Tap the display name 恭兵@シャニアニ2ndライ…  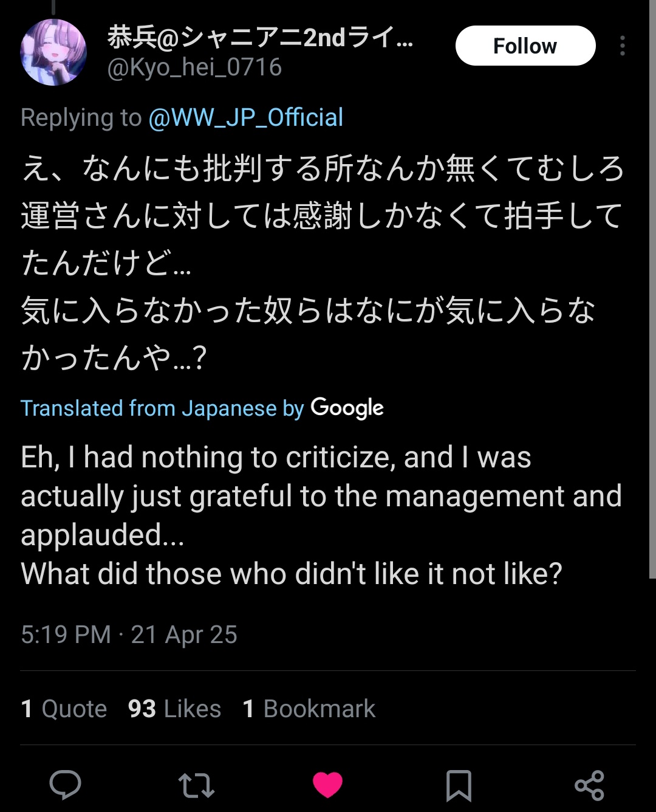pyautogui.click(x=260, y=37)
